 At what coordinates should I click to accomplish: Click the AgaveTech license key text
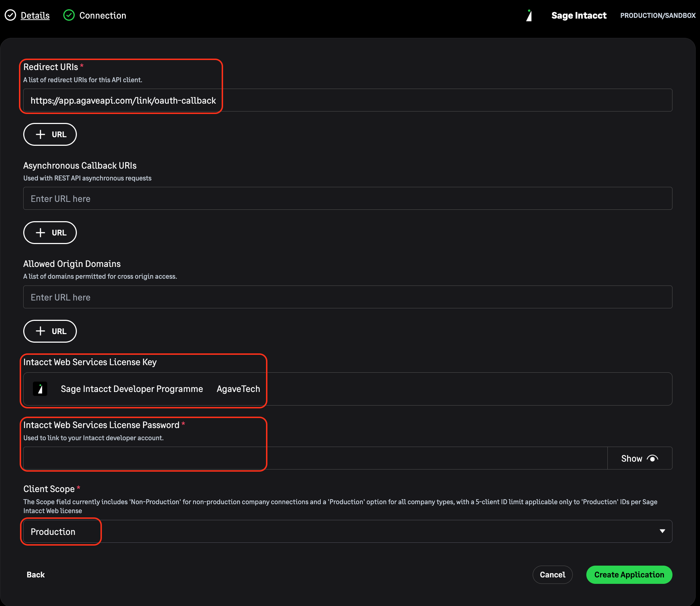(x=238, y=389)
